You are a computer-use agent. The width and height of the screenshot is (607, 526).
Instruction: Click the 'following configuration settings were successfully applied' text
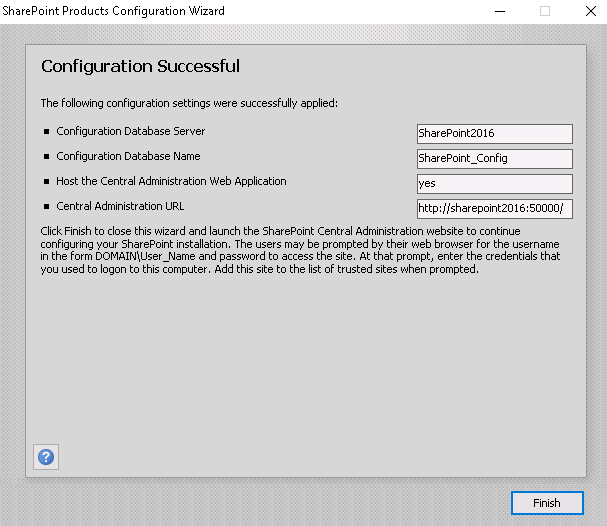coord(189,103)
